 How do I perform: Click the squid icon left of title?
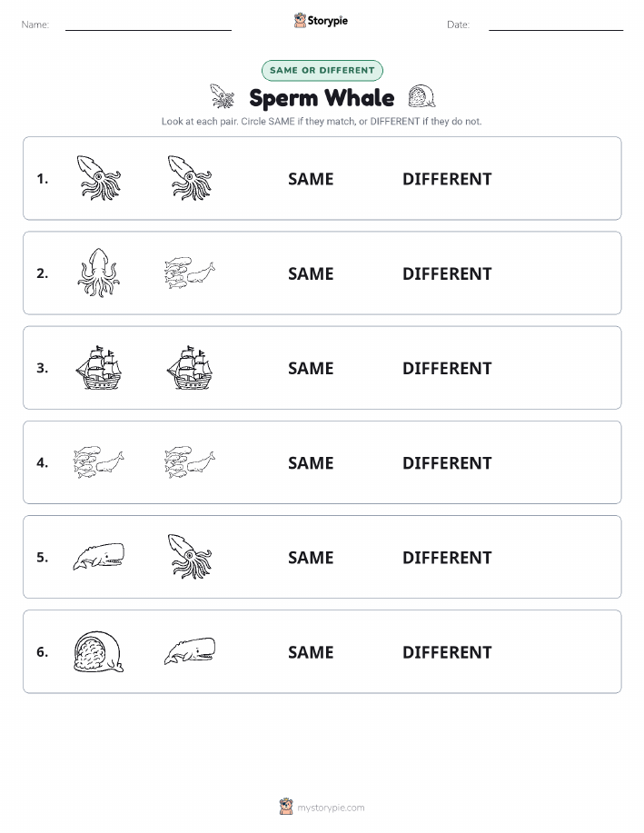pyautogui.click(x=223, y=96)
